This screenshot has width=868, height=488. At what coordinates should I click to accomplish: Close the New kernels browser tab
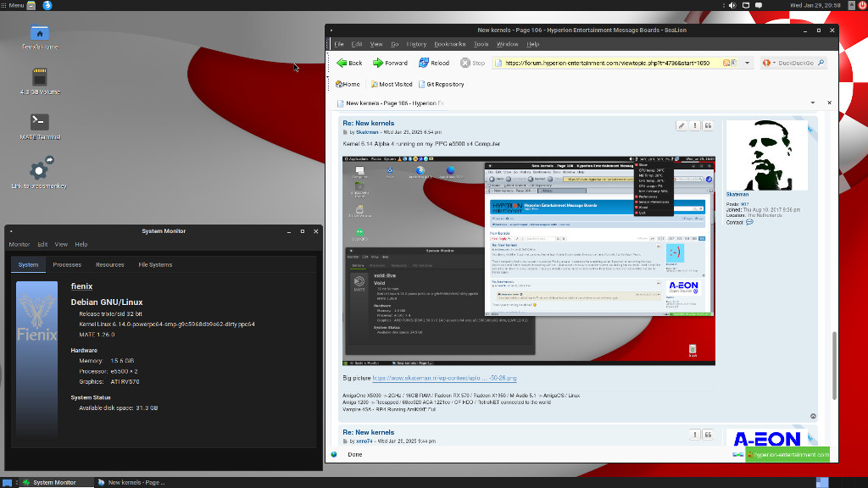tap(829, 103)
